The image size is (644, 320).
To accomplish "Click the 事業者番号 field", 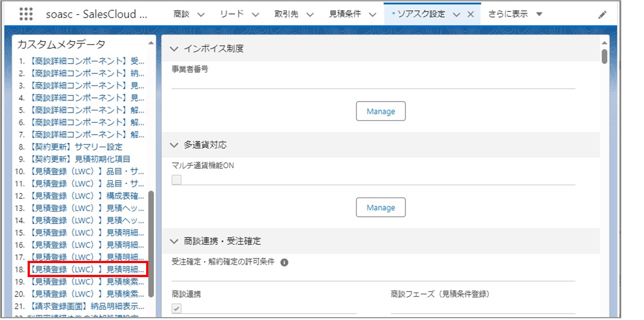I will (x=373, y=82).
